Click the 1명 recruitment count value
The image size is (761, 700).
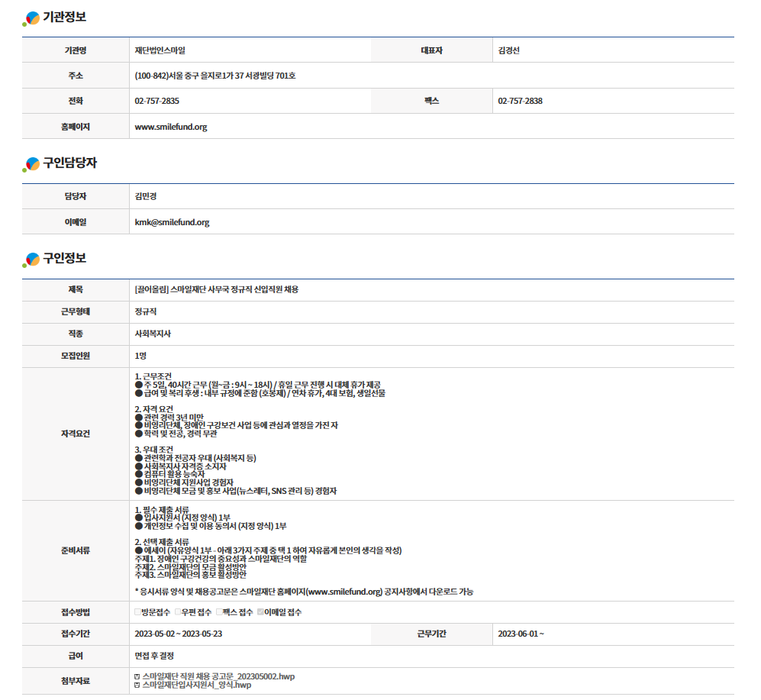coord(140,356)
